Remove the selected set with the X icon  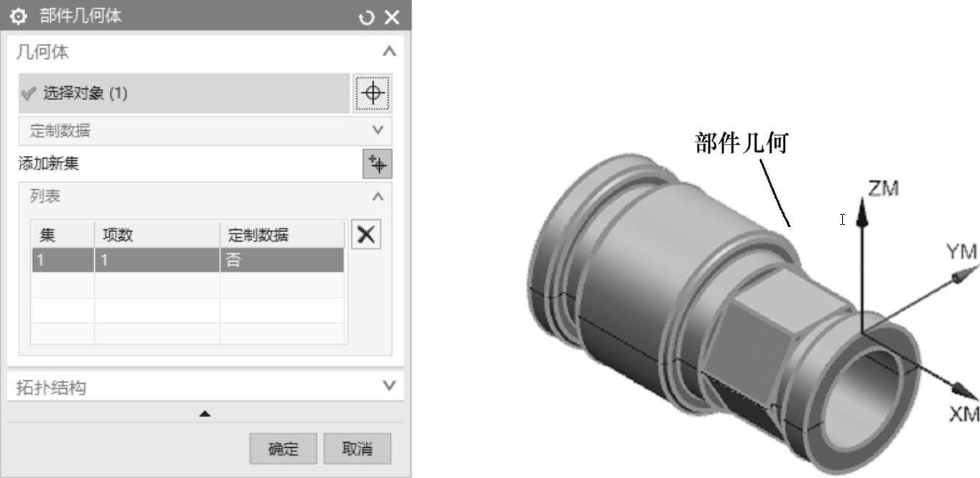click(366, 235)
